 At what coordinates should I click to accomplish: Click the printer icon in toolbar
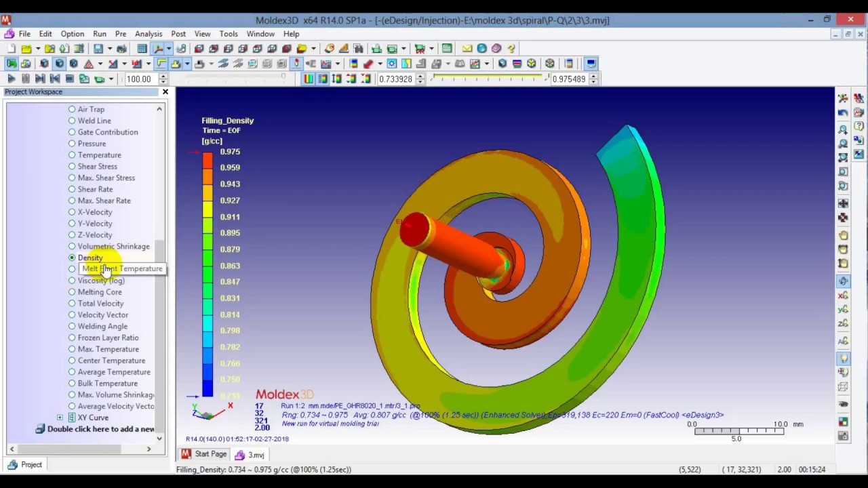pyautogui.click(x=121, y=48)
